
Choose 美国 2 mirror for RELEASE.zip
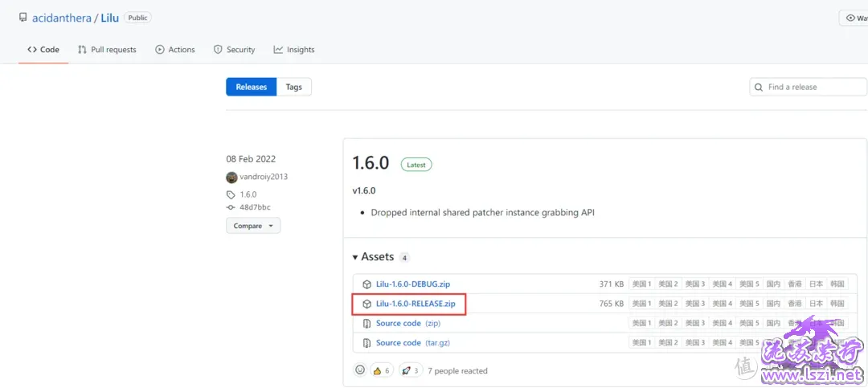click(x=668, y=304)
